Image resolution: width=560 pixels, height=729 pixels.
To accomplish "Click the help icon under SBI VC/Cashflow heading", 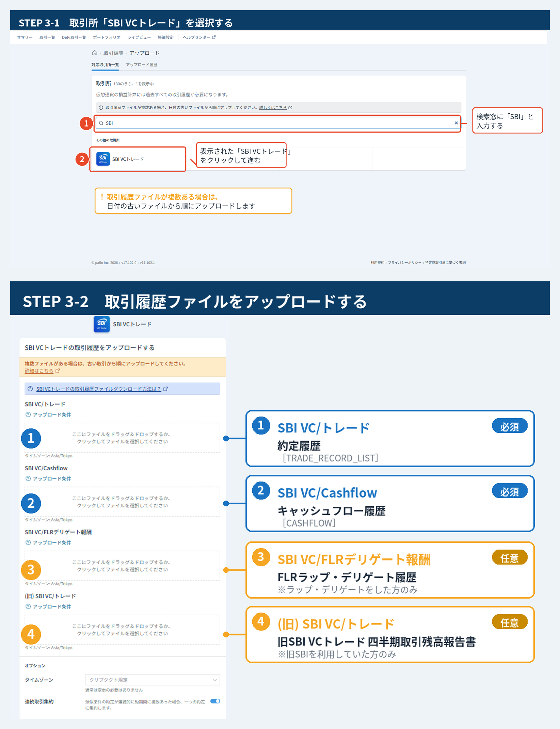I will 28,479.
